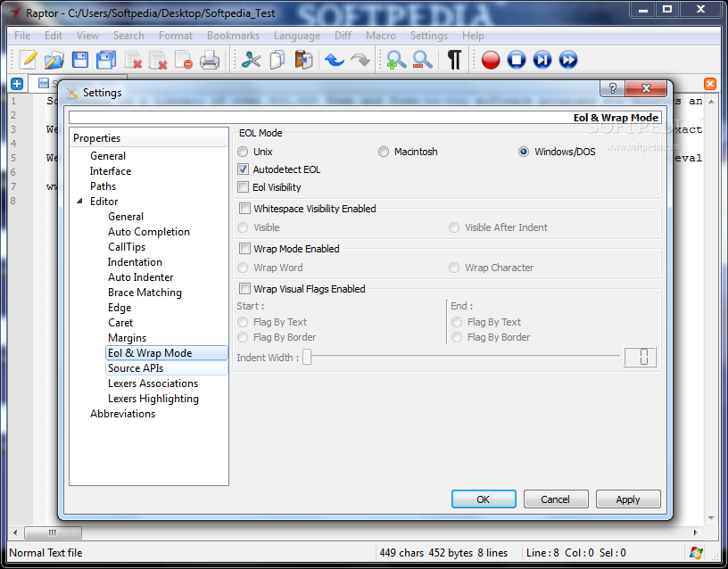Screen dimensions: 728x569
Task: Stop macro recording with the square button
Action: pos(517,60)
